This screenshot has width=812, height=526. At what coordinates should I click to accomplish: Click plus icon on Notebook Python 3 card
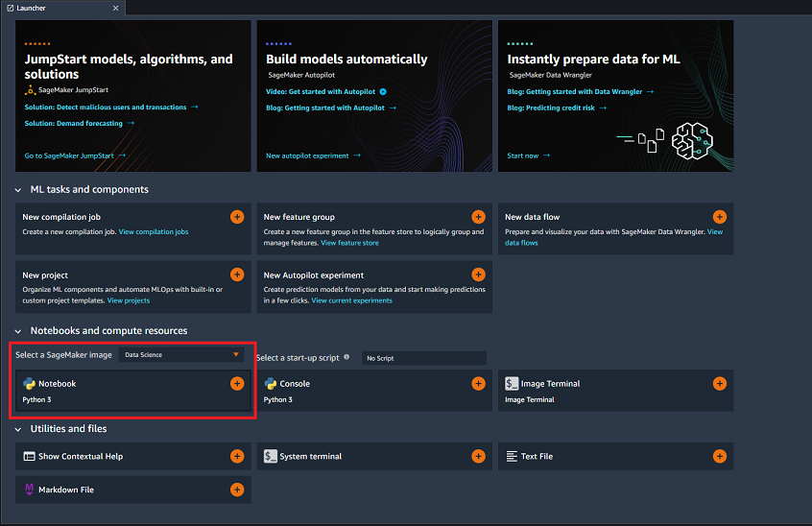[x=237, y=384]
